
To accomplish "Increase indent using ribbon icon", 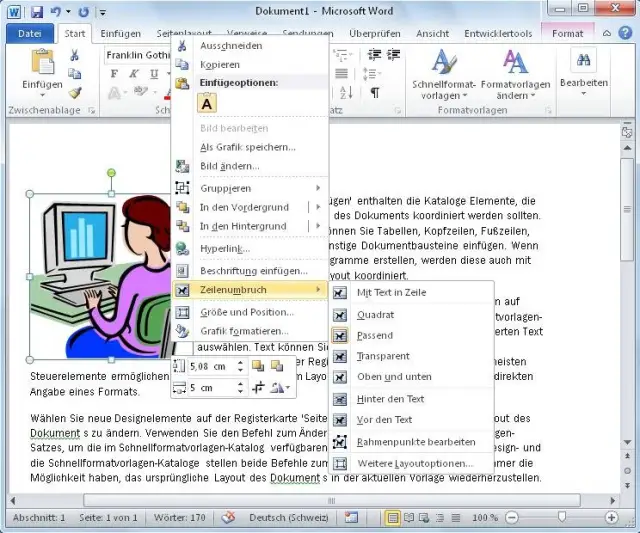I will click(393, 55).
